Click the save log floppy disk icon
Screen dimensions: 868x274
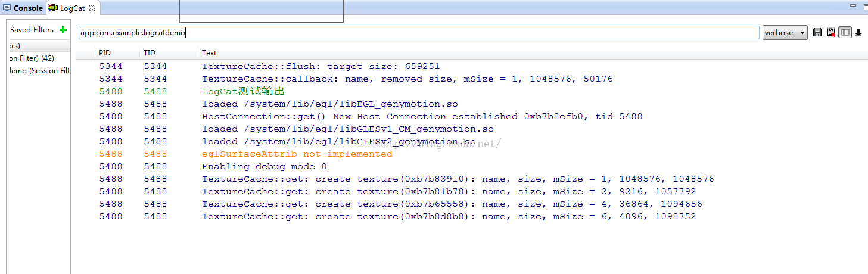817,33
